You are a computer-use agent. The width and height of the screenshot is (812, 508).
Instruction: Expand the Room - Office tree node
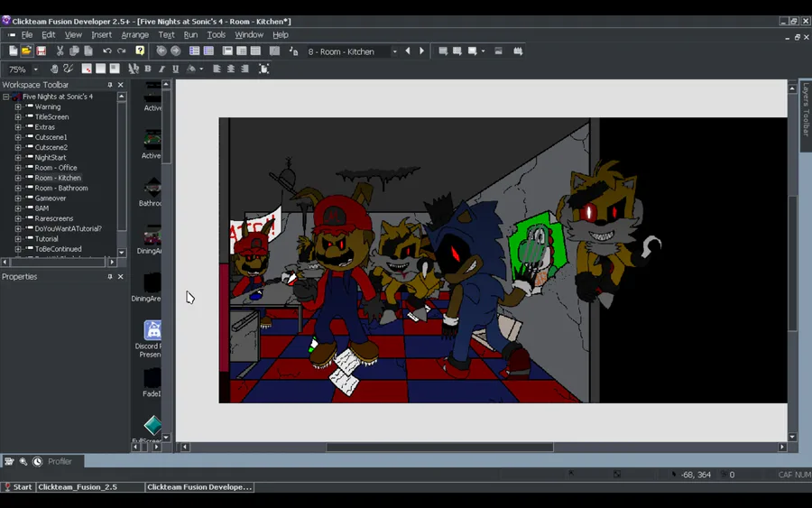18,168
